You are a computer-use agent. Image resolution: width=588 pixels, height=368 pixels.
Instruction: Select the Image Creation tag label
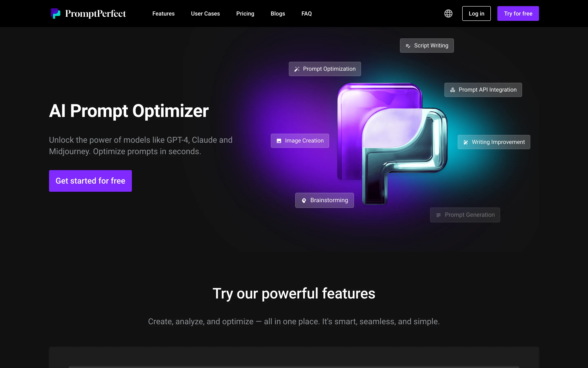(304, 141)
